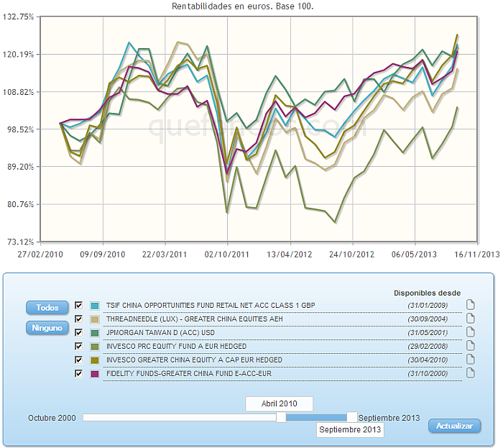Screen dimensions: 503x448
Task: Click the date (31/05/2001) for JPMorgan Taiwan
Action: pyautogui.click(x=428, y=332)
